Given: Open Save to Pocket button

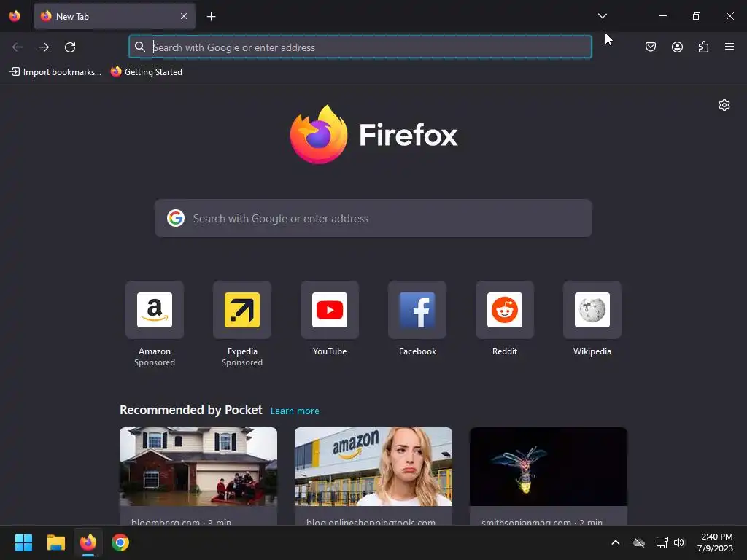Looking at the screenshot, I should click(651, 47).
